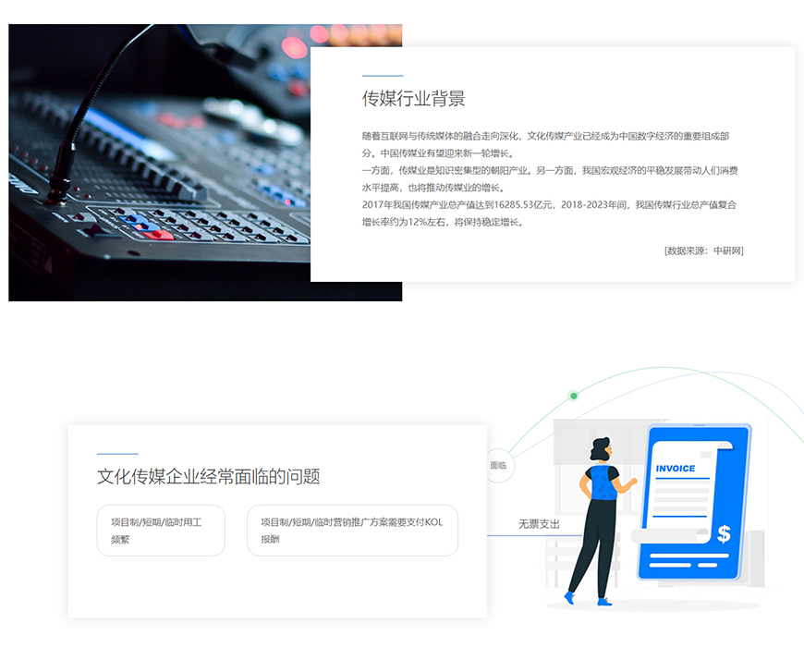Click the green dot on the curve
Screen dimensions: 804x672
(x=574, y=396)
